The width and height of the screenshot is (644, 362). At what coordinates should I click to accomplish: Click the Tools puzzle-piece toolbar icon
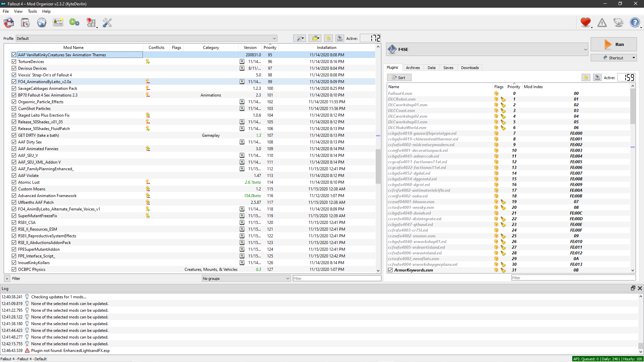click(x=91, y=23)
